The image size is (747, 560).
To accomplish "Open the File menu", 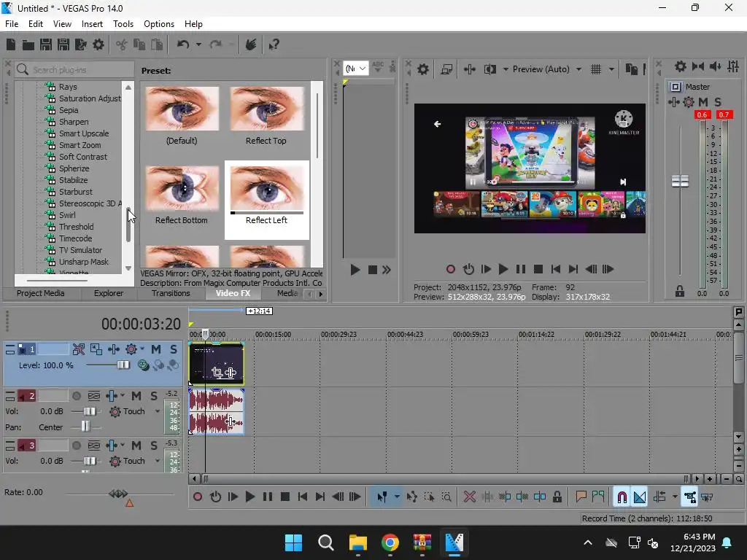I will 12,24.
